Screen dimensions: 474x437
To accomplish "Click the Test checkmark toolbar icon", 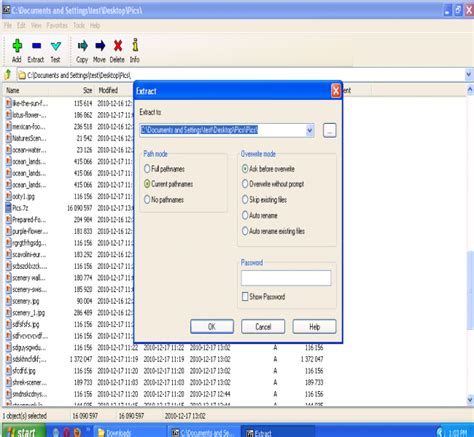I will click(56, 46).
